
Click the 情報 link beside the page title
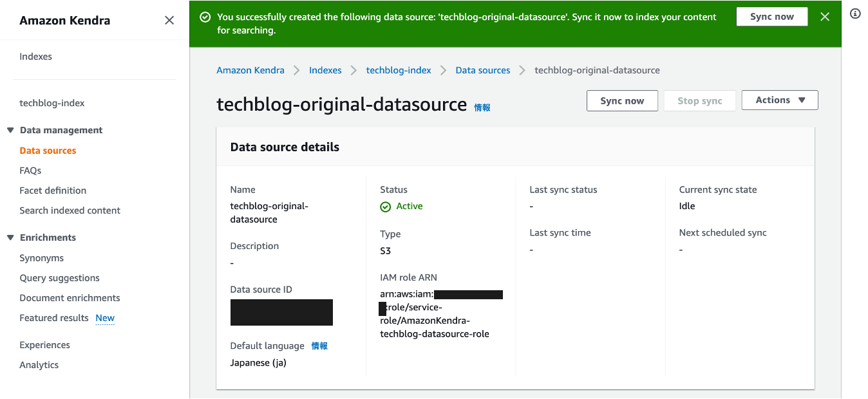[x=482, y=107]
